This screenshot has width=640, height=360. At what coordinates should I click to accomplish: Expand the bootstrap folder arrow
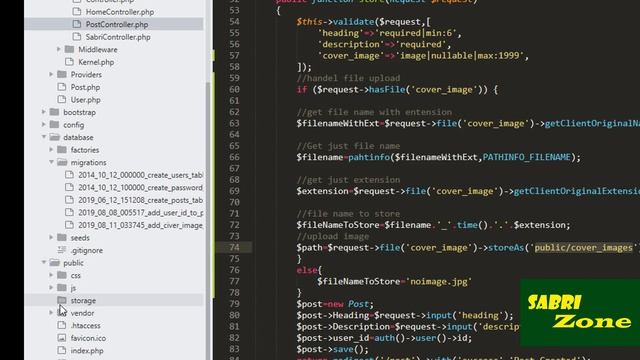coord(44,112)
